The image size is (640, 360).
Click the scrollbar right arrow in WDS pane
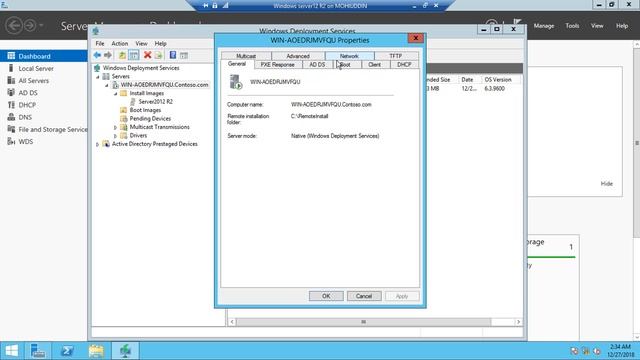pos(518,322)
